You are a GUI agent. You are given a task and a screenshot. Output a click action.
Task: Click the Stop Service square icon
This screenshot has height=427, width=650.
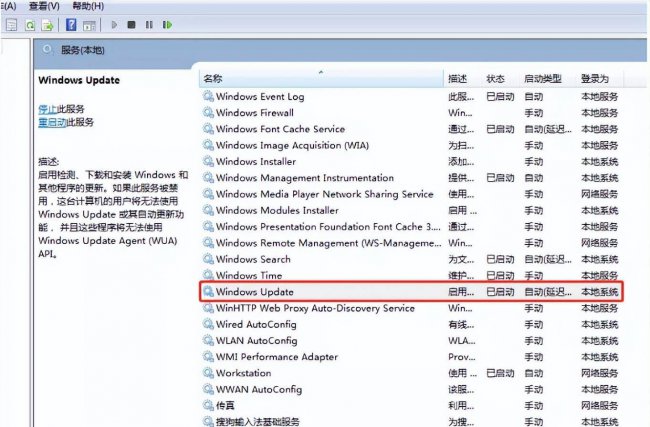pyautogui.click(x=131, y=25)
